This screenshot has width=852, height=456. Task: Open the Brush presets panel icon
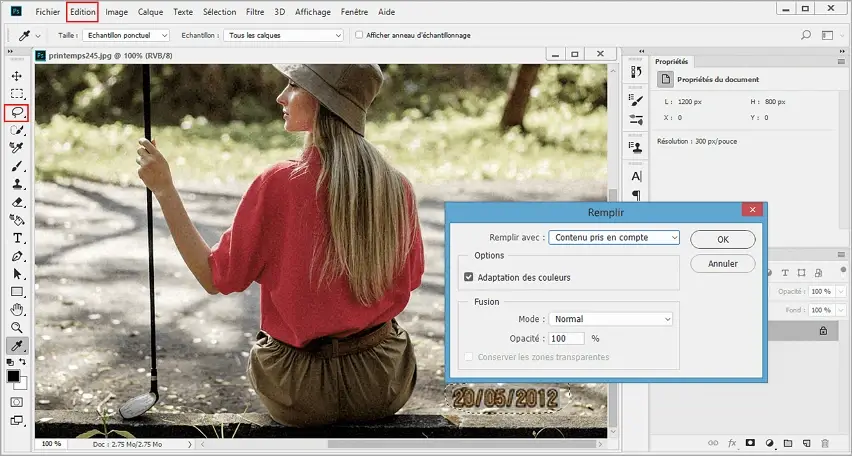tap(636, 100)
